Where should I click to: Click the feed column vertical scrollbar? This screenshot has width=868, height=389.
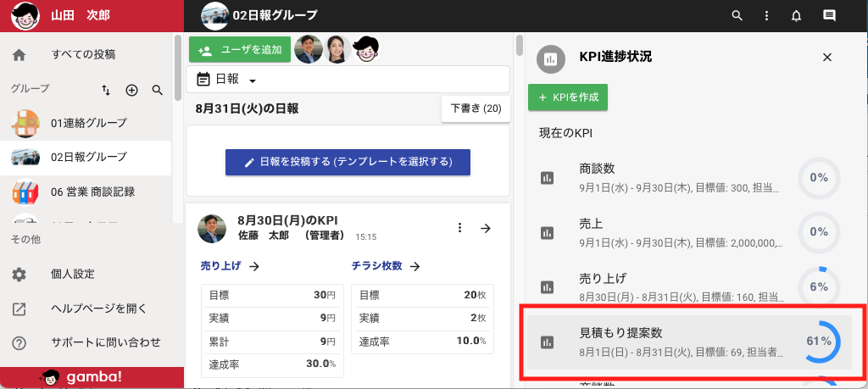tap(520, 46)
